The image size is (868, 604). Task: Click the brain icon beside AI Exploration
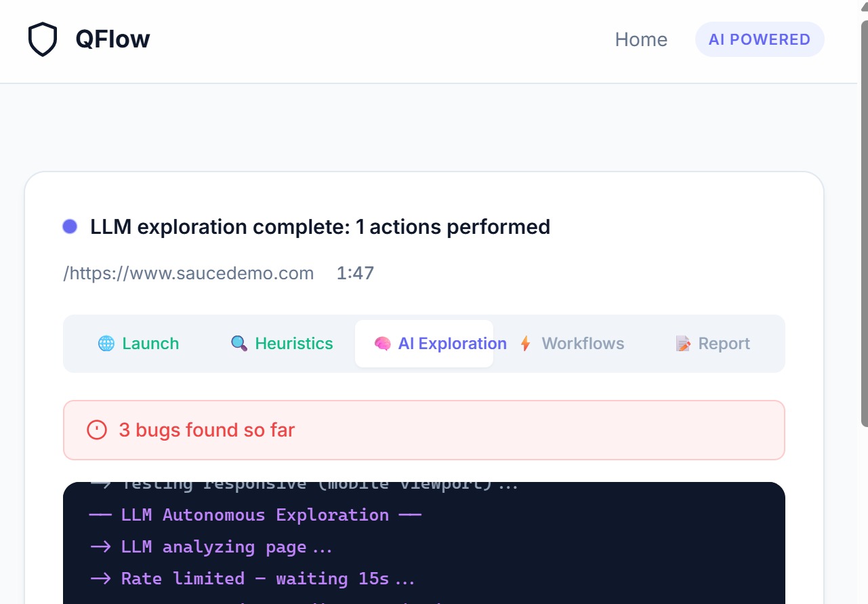click(x=382, y=344)
